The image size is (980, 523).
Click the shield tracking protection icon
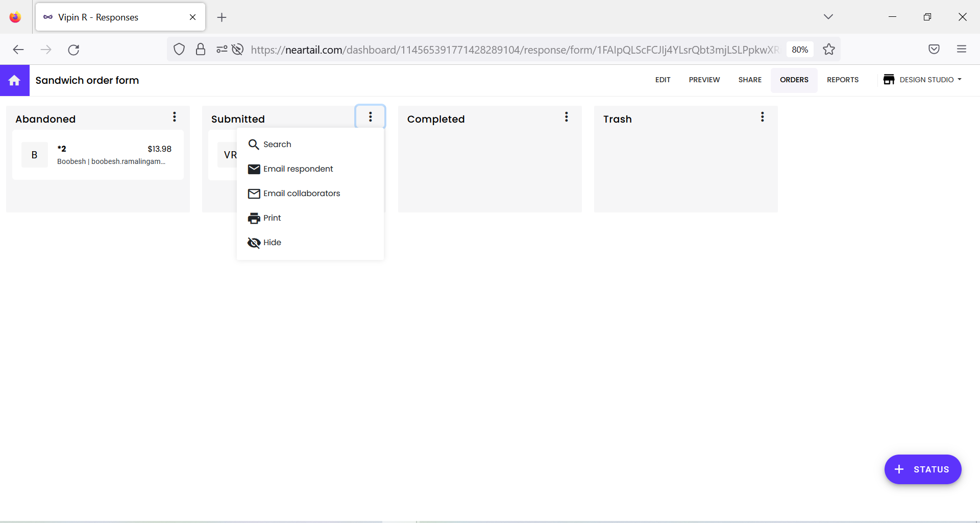pos(179,49)
